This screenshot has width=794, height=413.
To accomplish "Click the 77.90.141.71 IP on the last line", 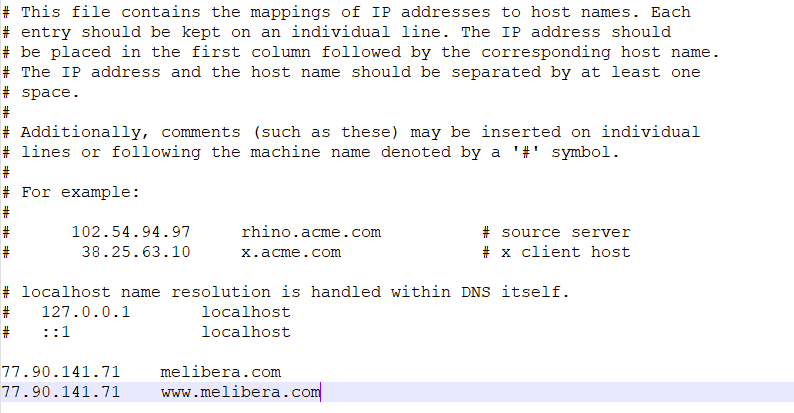I will (61, 392).
